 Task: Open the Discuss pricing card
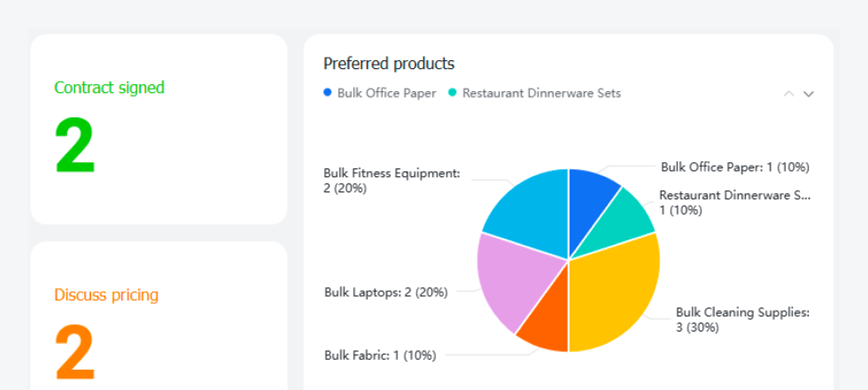[159, 316]
